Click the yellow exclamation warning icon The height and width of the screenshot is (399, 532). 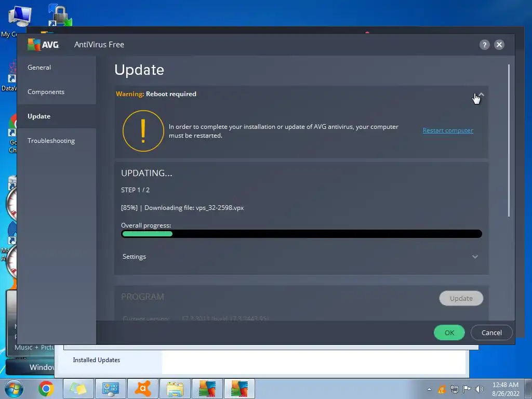coord(143,130)
